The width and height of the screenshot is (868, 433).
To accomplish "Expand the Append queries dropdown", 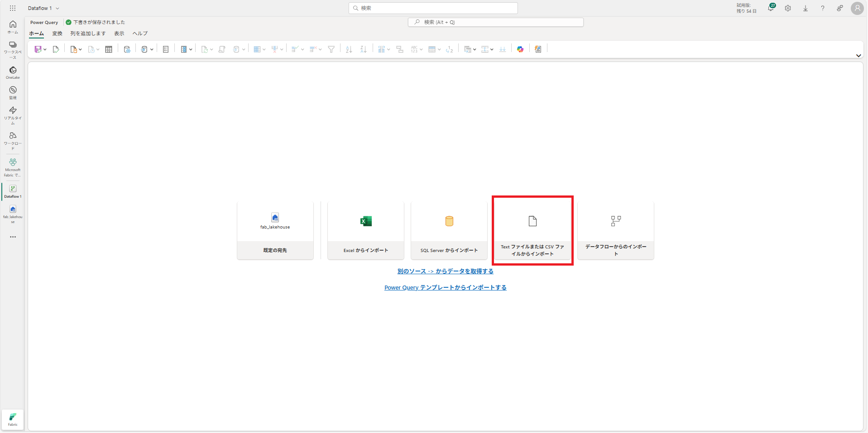I will point(492,49).
